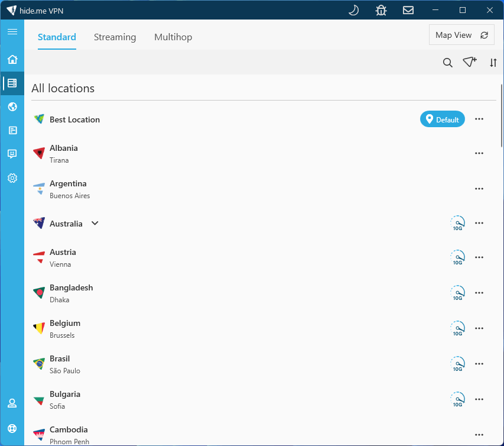Select the server locations list sidebar icon

12,83
